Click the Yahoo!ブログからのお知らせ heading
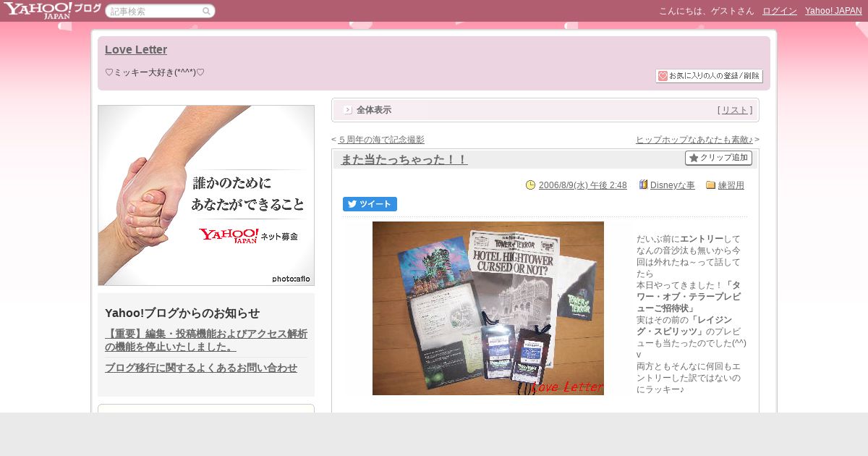The height and width of the screenshot is (456, 868). coord(182,313)
